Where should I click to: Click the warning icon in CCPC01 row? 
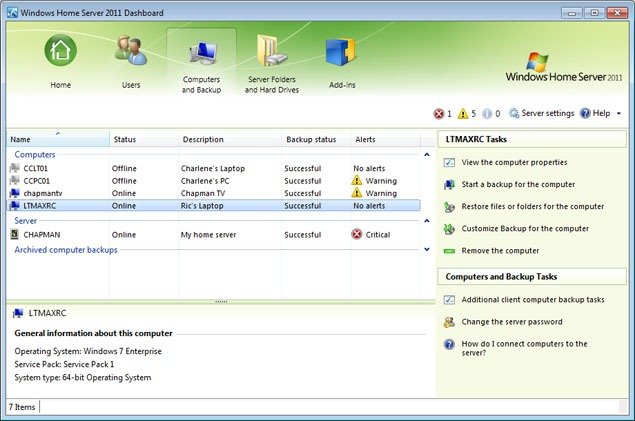tap(356, 181)
